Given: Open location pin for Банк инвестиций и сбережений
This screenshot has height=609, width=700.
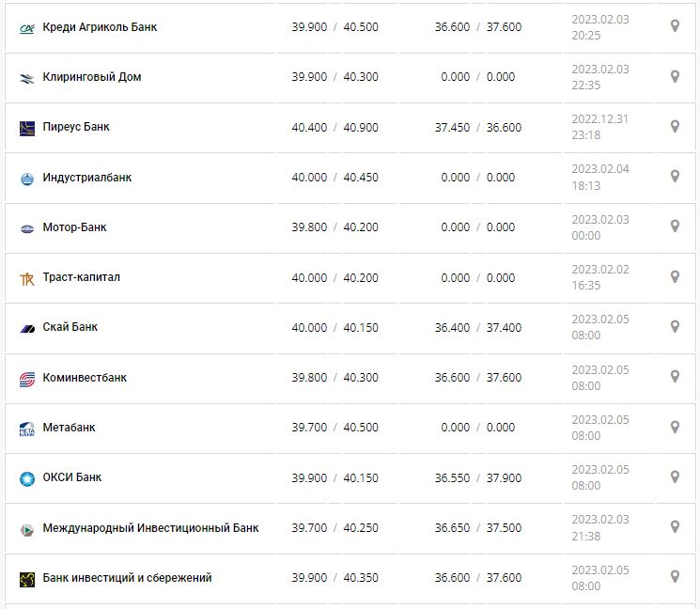Looking at the screenshot, I should click(x=675, y=576).
